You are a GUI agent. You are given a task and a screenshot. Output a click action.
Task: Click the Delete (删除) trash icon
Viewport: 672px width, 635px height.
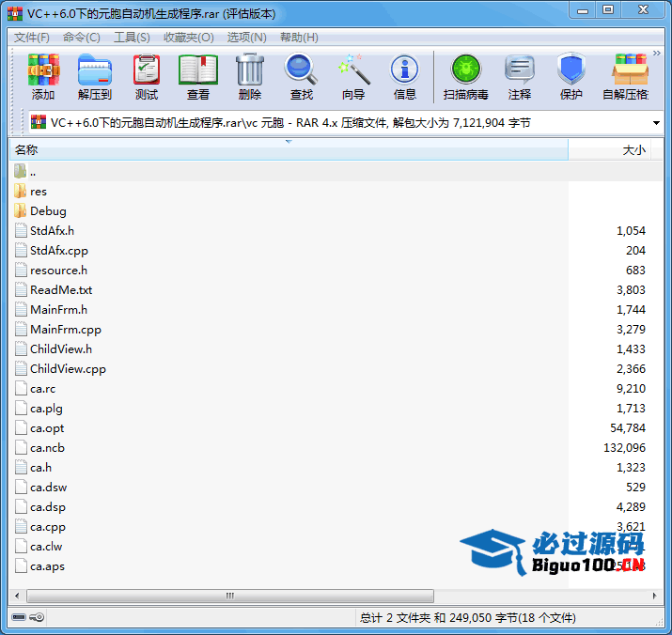coord(250,77)
